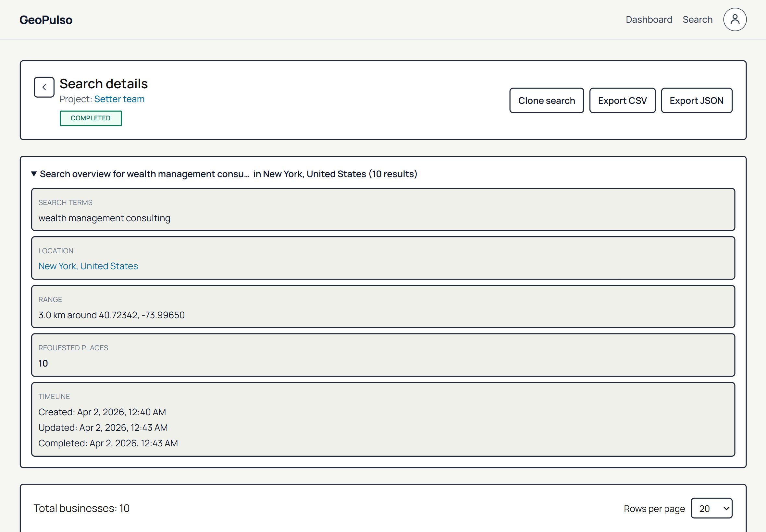Click the wealth management consulting search terms

105,218
